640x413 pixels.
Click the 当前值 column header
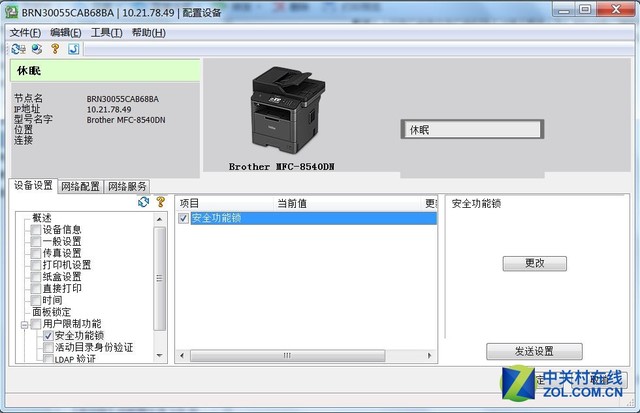pos(347,203)
